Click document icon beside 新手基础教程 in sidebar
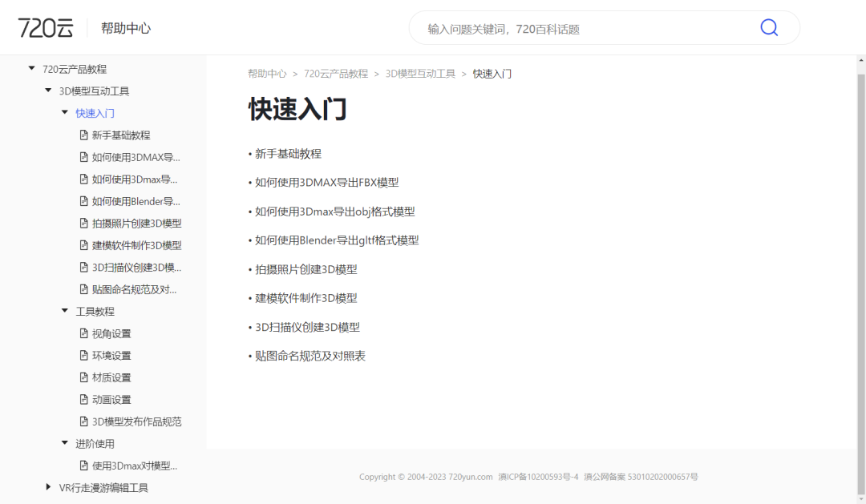Viewport: 866px width, 504px height. tap(83, 135)
